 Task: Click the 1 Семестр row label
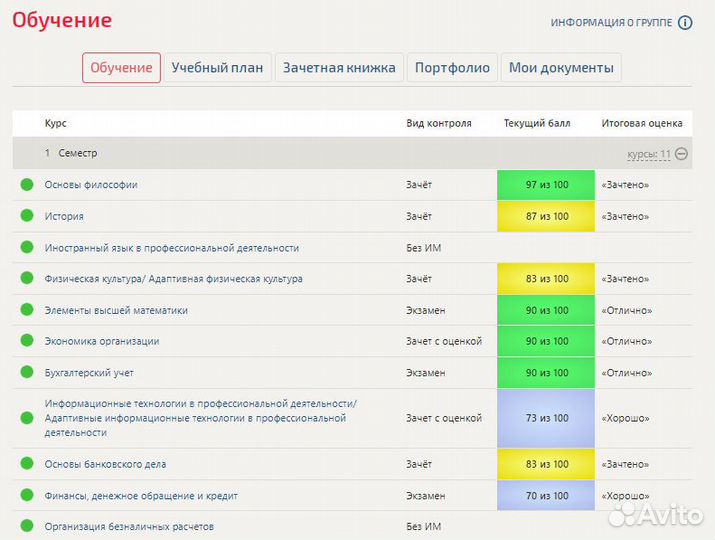71,153
